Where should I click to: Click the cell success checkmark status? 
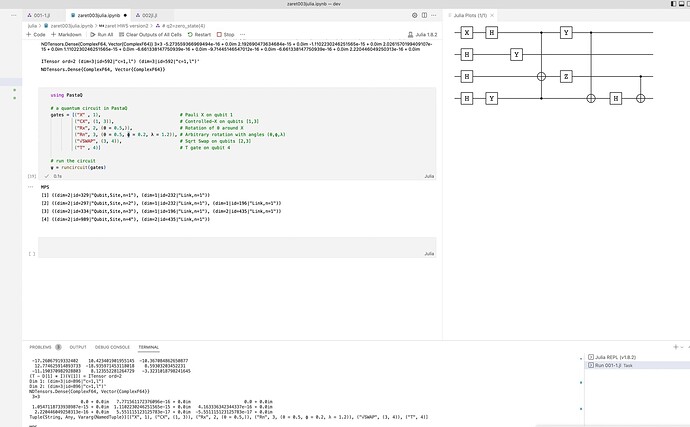[47, 176]
